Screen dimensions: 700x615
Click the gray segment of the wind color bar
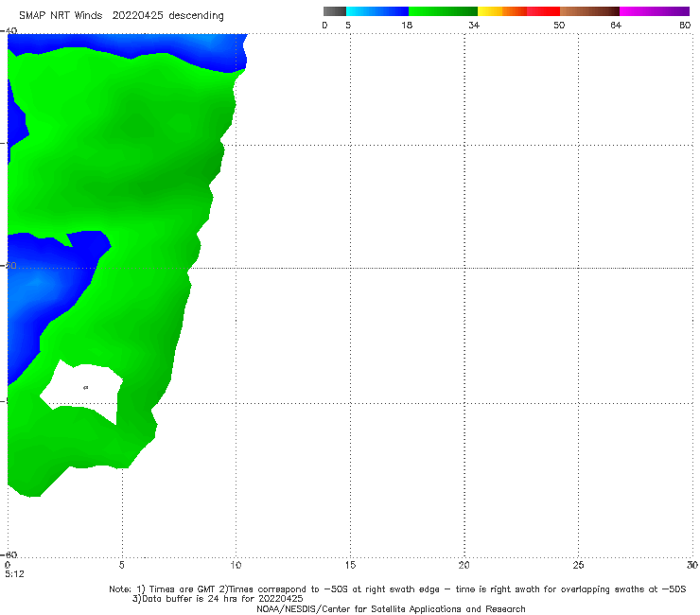pos(334,11)
